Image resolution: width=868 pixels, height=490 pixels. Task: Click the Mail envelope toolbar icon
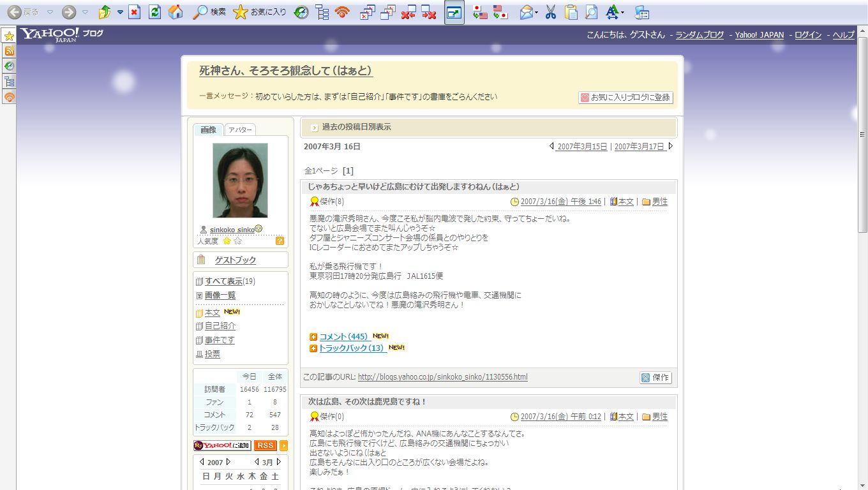pos(526,12)
